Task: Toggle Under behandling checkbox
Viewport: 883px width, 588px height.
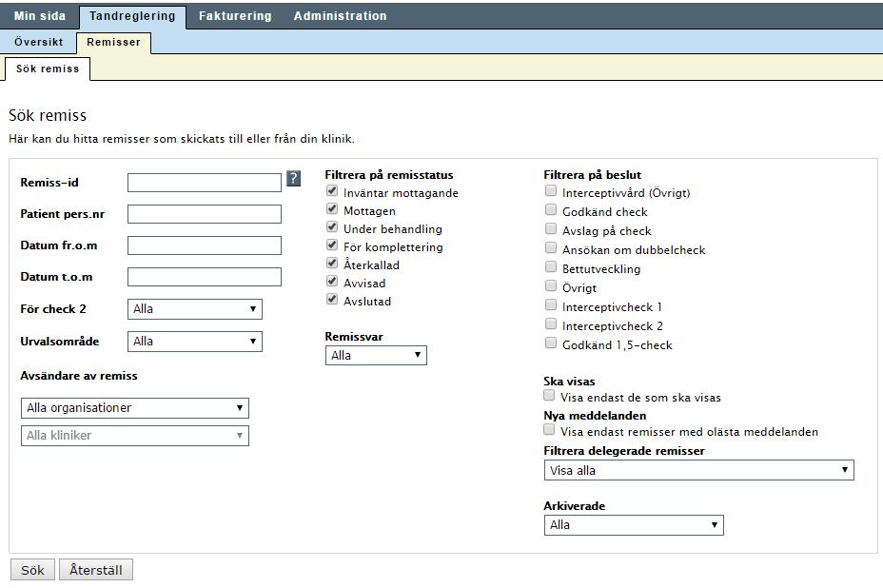Action: click(332, 227)
